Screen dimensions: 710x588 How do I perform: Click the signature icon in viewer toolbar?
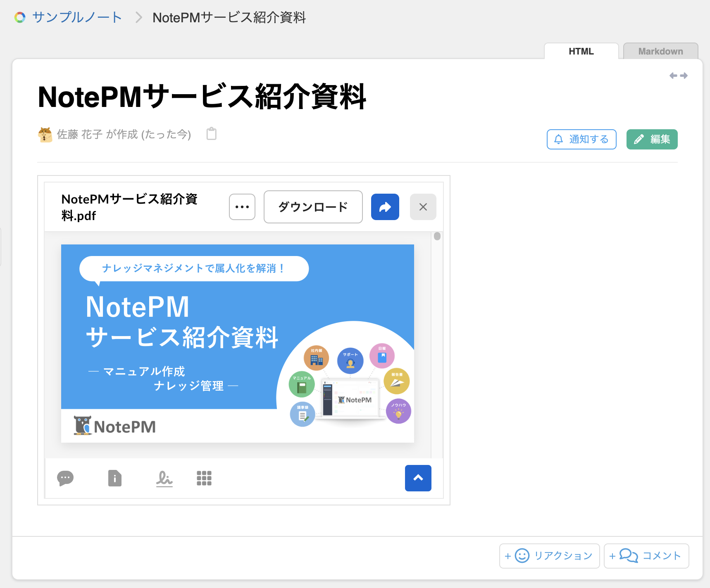(x=164, y=479)
